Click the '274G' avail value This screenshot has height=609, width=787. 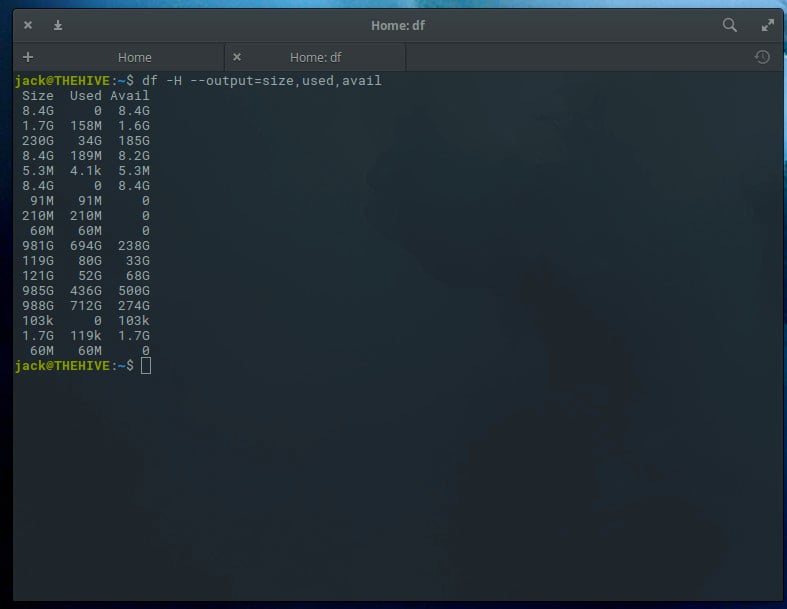pos(134,306)
